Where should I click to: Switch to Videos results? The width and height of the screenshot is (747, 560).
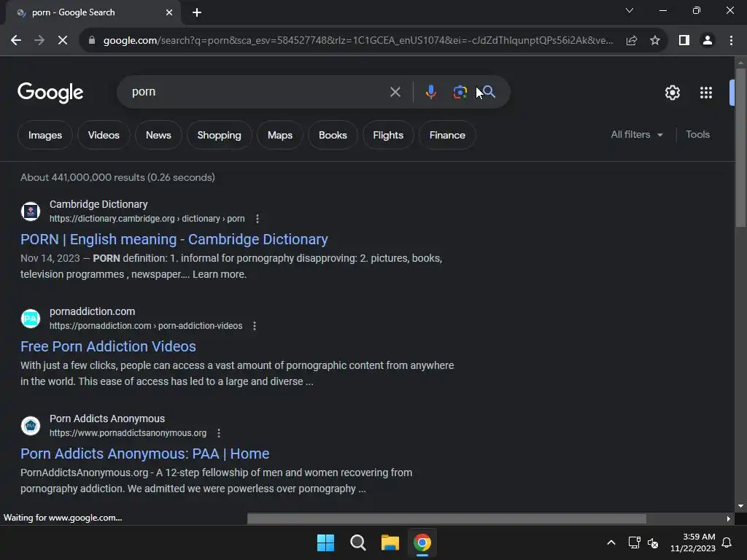[x=104, y=135]
